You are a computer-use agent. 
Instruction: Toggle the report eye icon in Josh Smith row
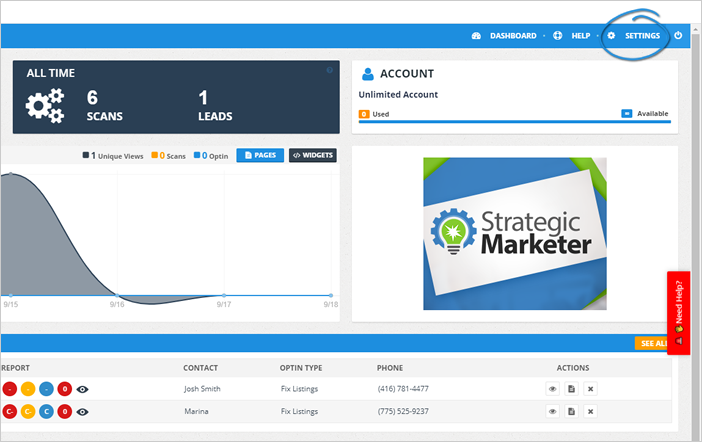(x=83, y=389)
